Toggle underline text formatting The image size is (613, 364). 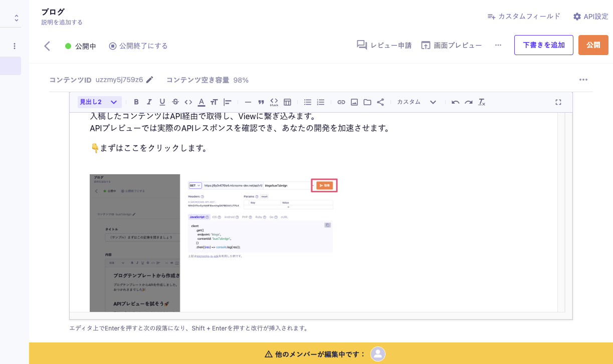click(162, 102)
